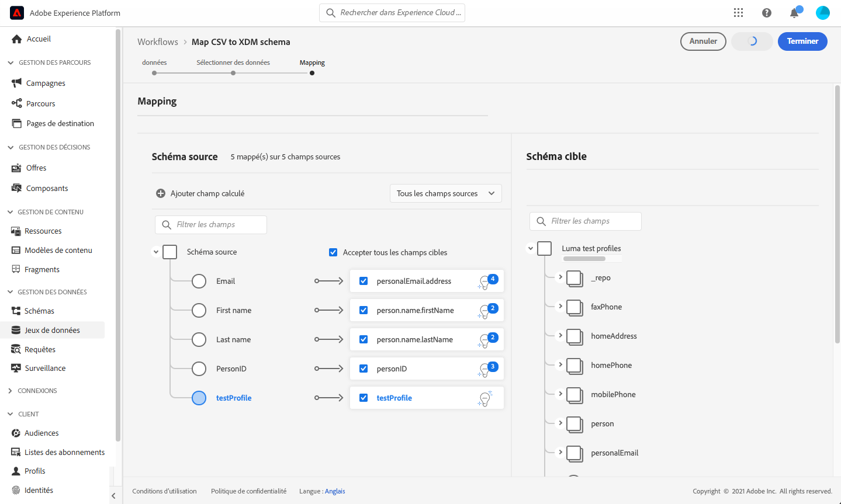Collapse the GESTION DES DÉCISIONS section

pyautogui.click(x=11, y=147)
